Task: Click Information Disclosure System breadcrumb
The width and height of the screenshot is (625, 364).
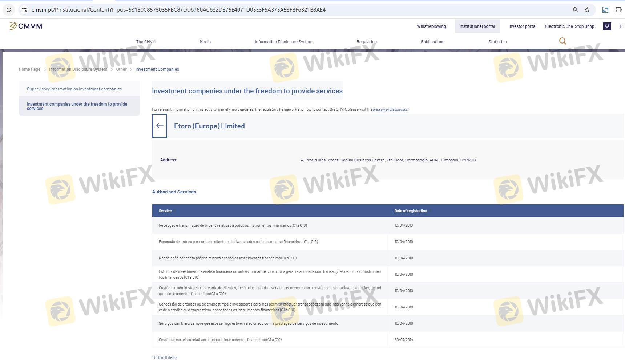Action: [x=78, y=69]
